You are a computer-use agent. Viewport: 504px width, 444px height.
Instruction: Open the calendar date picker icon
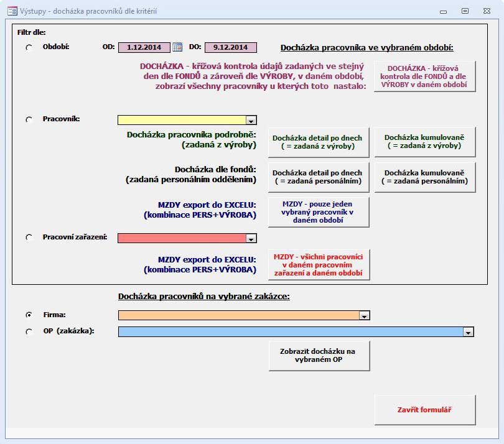coord(177,47)
